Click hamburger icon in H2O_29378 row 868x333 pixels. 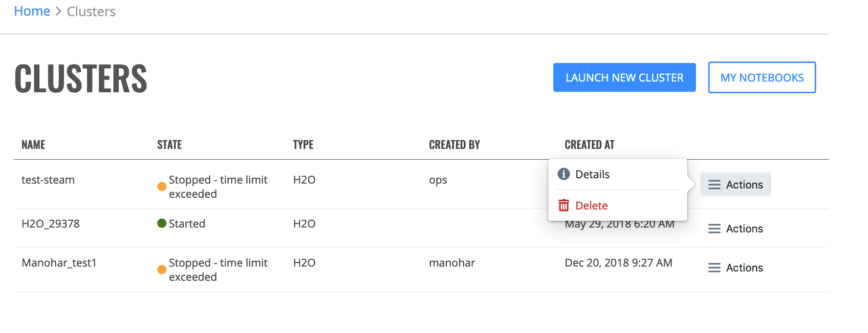pos(714,229)
